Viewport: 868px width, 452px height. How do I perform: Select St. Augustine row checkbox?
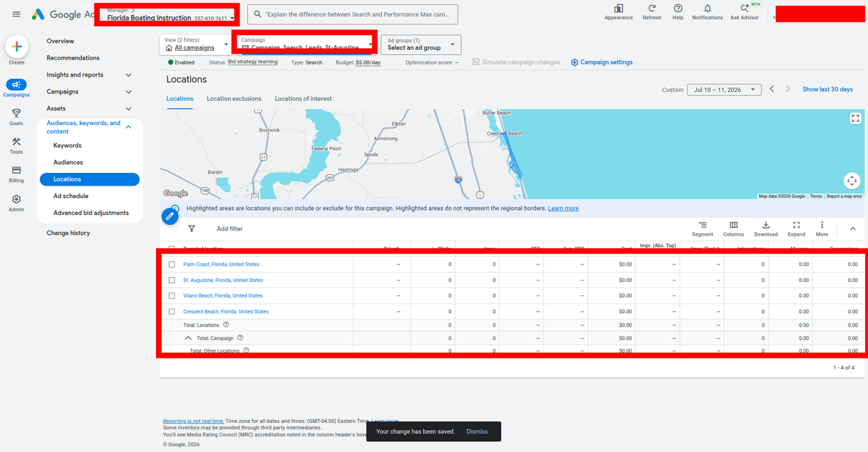(x=172, y=280)
